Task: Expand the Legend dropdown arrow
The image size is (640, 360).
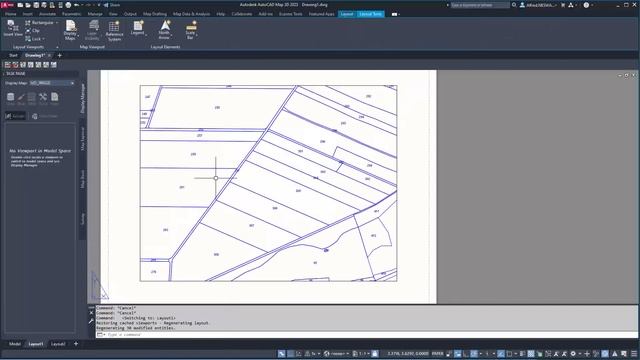Action: pyautogui.click(x=146, y=35)
